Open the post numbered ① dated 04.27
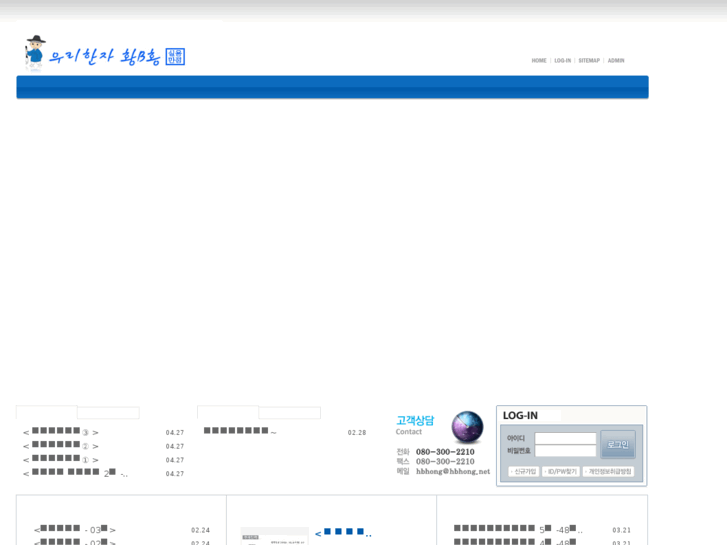727x545 pixels. point(60,460)
